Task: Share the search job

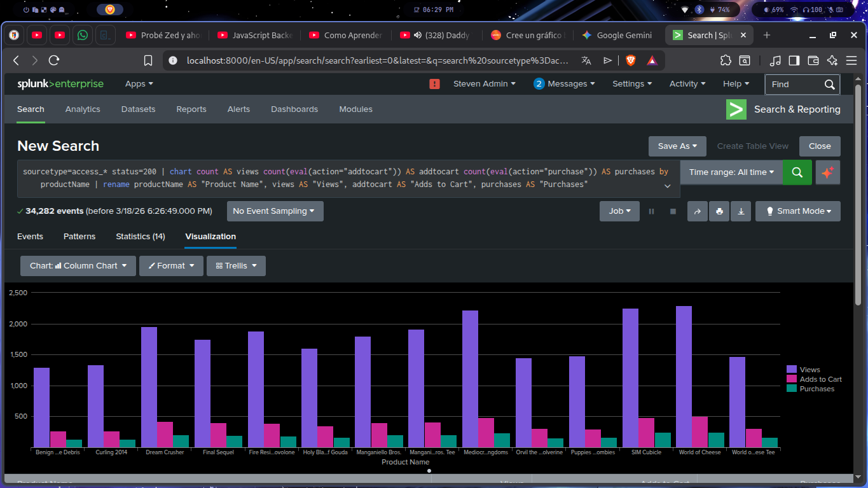Action: [x=698, y=211]
